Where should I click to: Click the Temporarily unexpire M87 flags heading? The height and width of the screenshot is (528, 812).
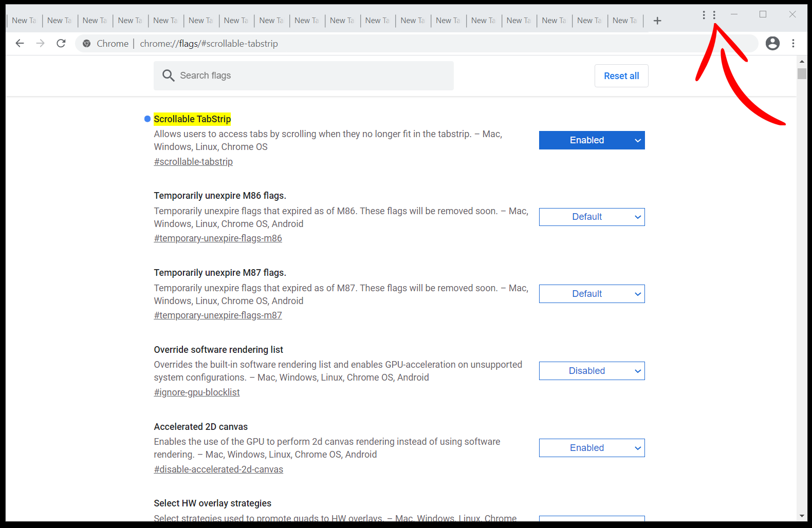click(220, 273)
